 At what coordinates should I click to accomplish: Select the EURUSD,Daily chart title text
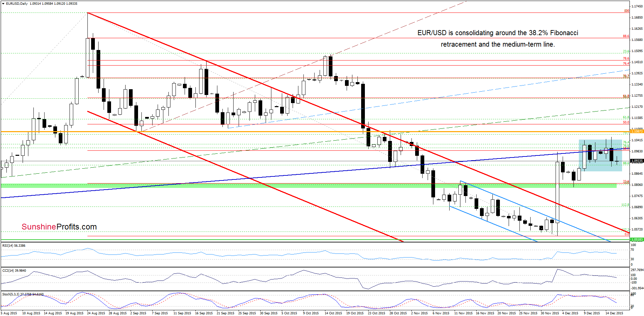pyautogui.click(x=17, y=4)
